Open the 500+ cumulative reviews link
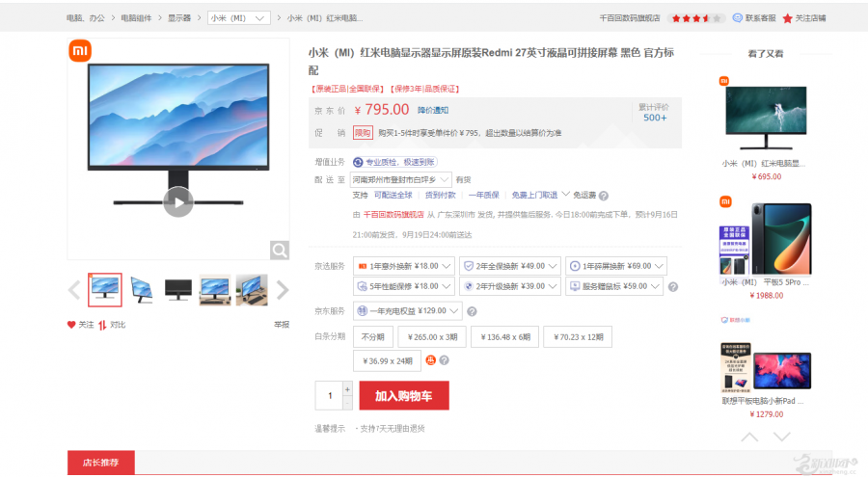The height and width of the screenshot is (477, 868). tap(655, 118)
